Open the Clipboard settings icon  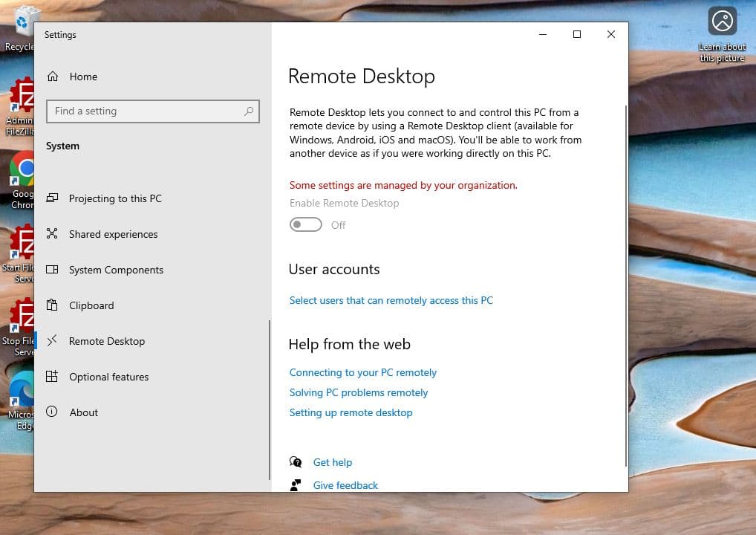[x=52, y=305]
